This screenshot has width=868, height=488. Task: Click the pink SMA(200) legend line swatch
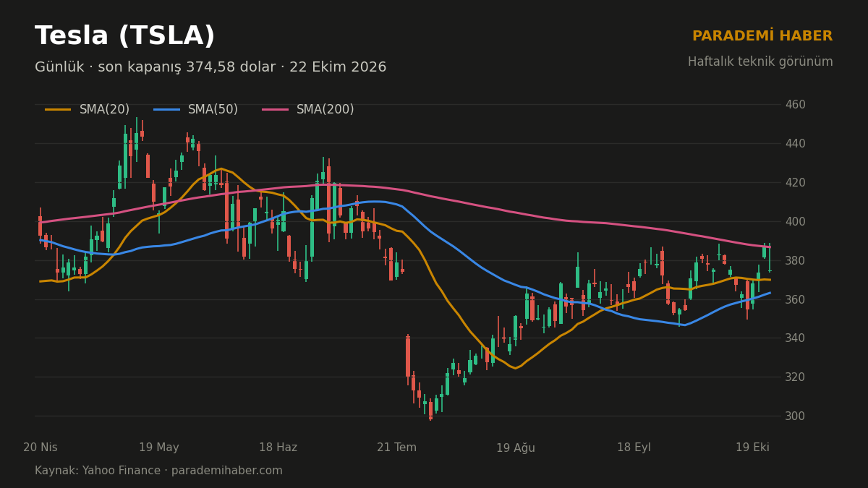(275, 110)
